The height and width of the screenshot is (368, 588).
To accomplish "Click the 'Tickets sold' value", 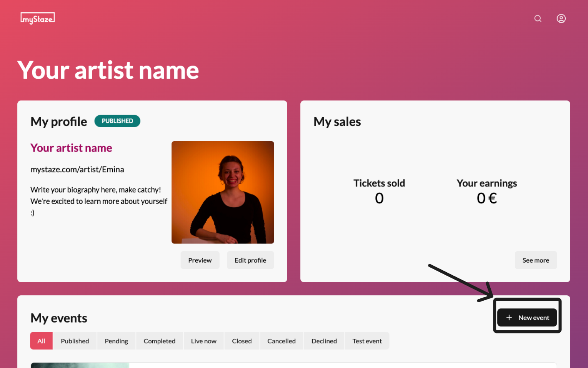I will (379, 198).
